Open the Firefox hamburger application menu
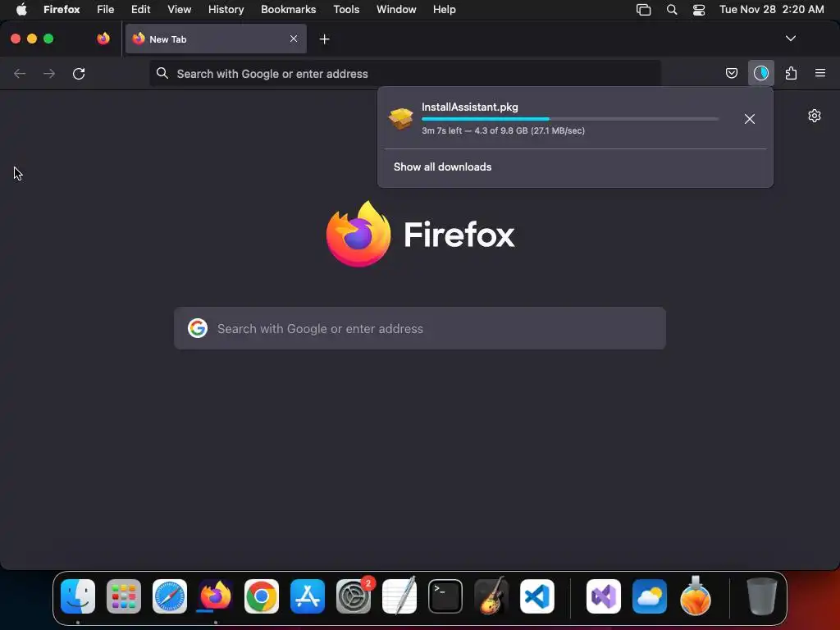This screenshot has width=840, height=630. click(x=820, y=73)
